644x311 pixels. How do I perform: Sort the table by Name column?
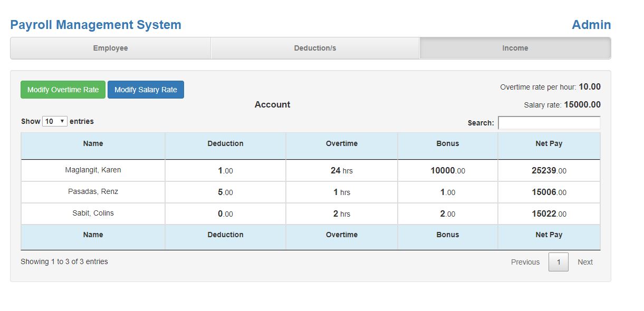[93, 143]
